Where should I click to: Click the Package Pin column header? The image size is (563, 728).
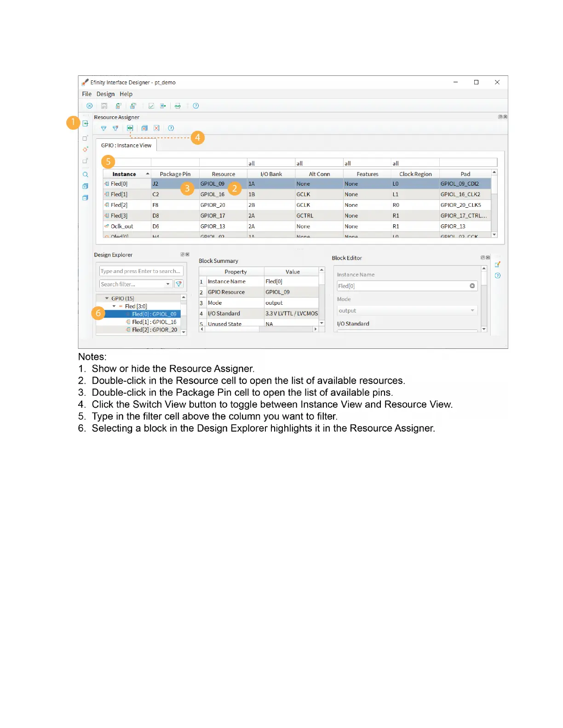175,174
